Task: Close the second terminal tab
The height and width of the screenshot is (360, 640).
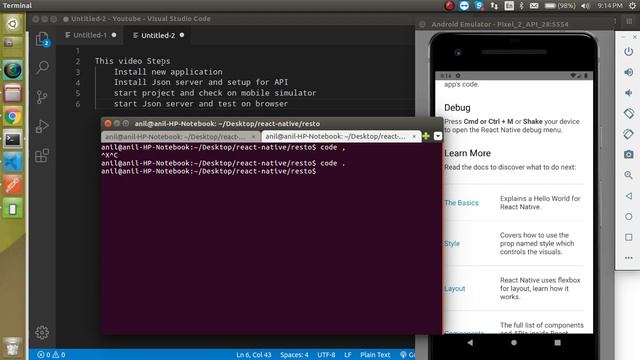Action: click(x=414, y=136)
